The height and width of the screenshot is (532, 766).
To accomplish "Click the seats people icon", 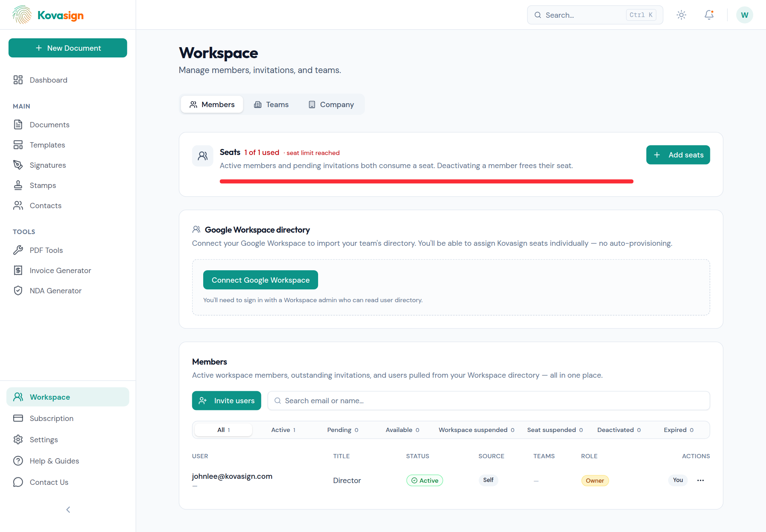I will (x=202, y=156).
